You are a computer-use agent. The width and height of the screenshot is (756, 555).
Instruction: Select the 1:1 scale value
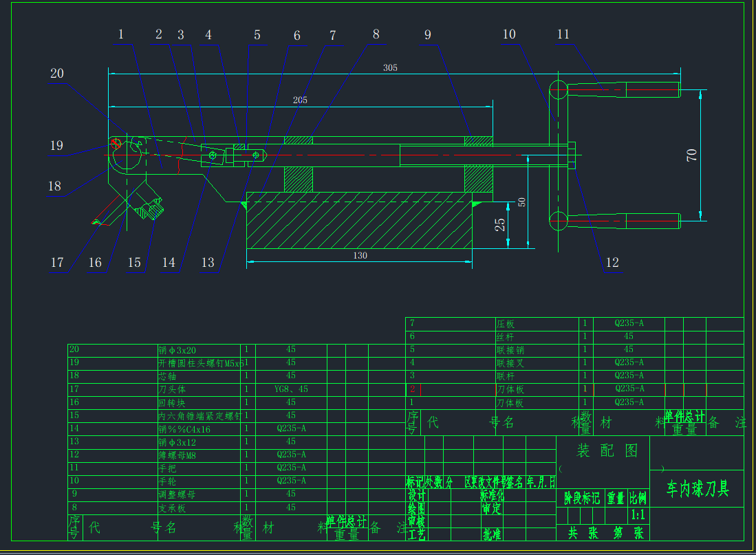tap(638, 514)
